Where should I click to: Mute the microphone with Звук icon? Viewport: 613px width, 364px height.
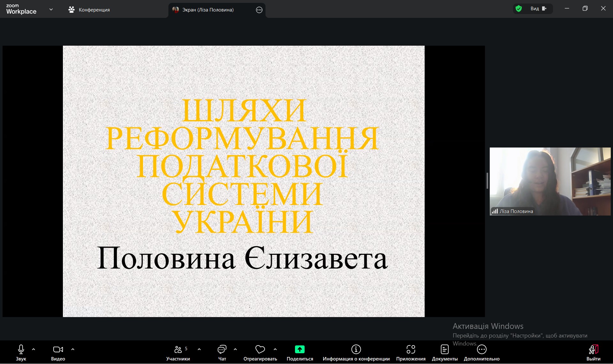[21, 350]
